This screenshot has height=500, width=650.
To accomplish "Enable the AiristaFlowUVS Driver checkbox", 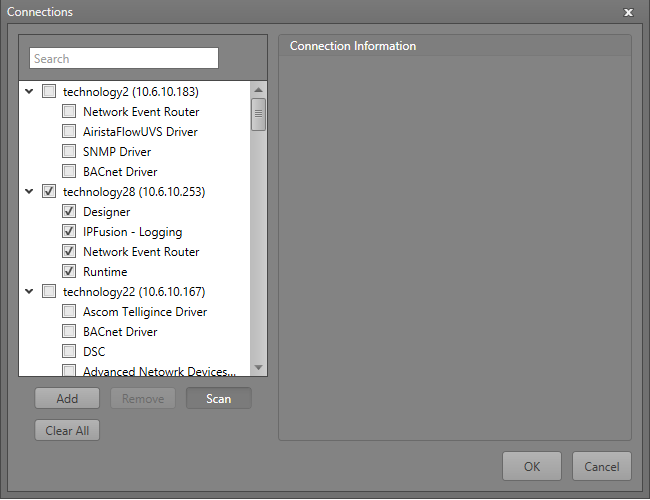I will tap(69, 132).
